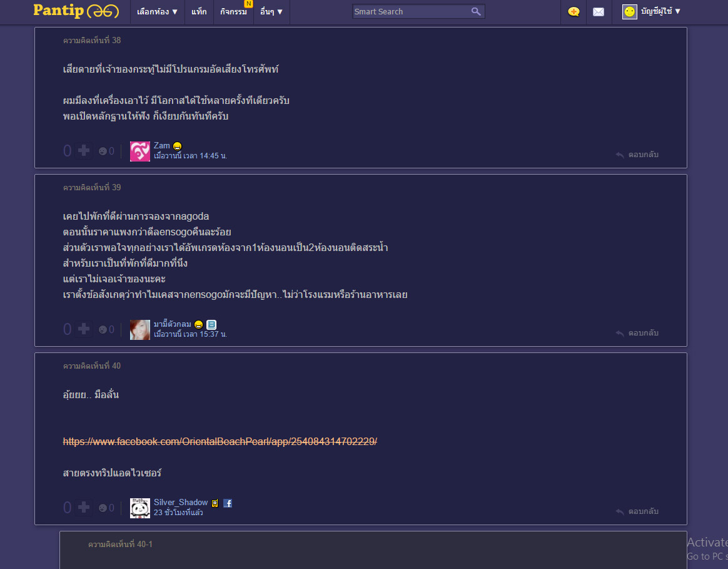Open the Pantip logo home page
Viewport: 728px width, 569px height.
click(76, 11)
